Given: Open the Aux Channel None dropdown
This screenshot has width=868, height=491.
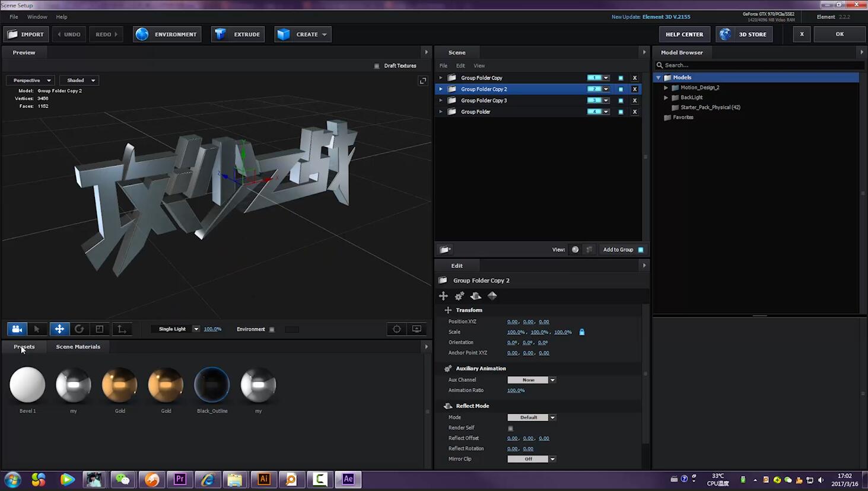Looking at the screenshot, I should coord(532,380).
